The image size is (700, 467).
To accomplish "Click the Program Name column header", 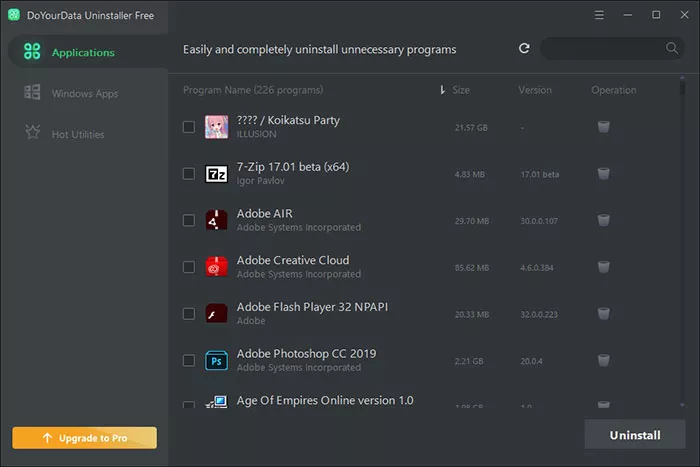I will click(253, 90).
